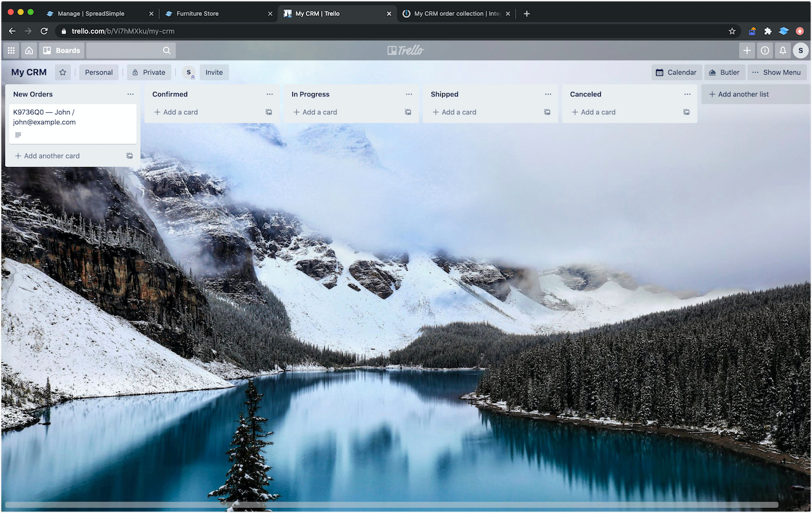
Task: Click the Invite button
Action: [214, 72]
